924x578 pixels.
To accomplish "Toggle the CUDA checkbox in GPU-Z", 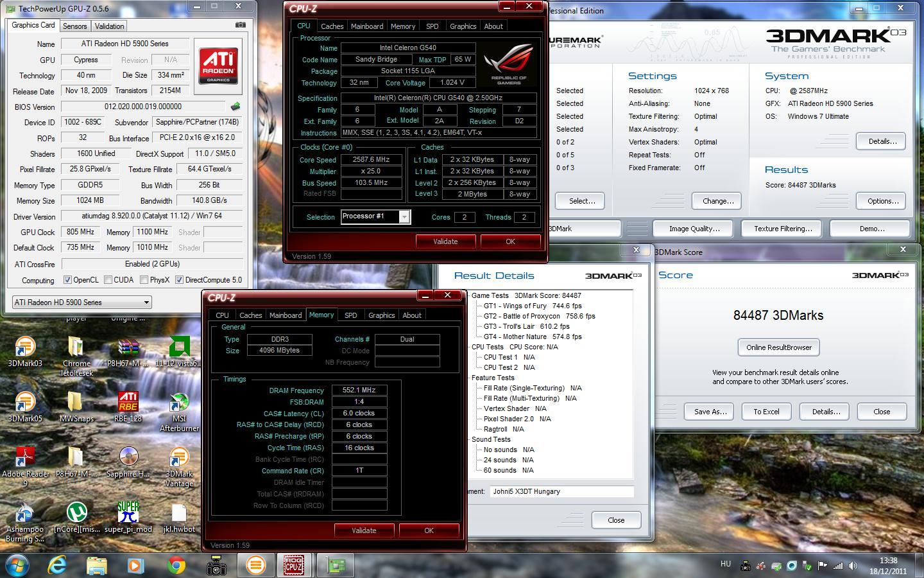I will pos(108,280).
